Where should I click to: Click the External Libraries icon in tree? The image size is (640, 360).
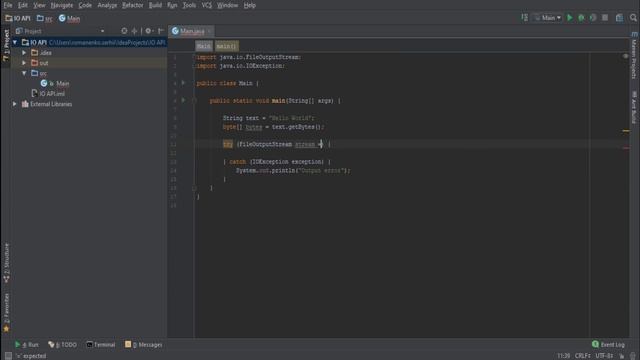pos(25,104)
